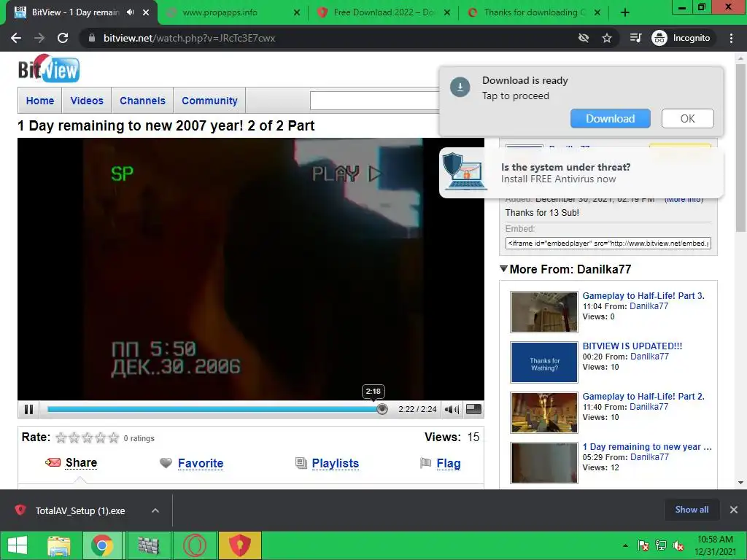Image resolution: width=747 pixels, height=560 pixels.
Task: Open the TotalAV_Setup (1).exe download
Action: tap(80, 510)
